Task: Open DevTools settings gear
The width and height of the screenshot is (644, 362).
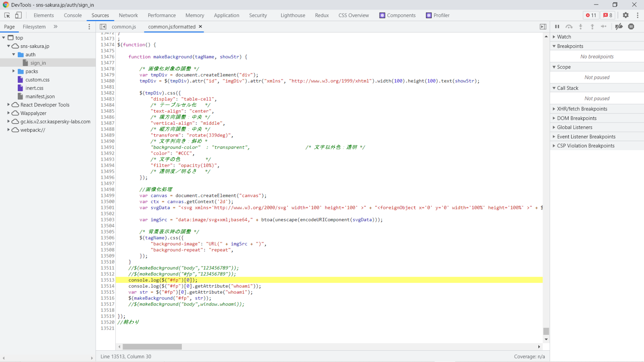Action: [x=626, y=15]
